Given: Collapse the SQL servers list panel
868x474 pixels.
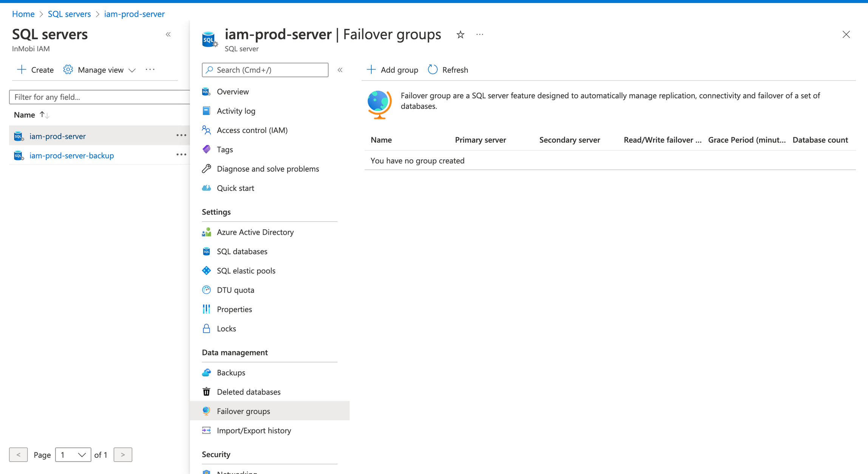Looking at the screenshot, I should point(168,34).
